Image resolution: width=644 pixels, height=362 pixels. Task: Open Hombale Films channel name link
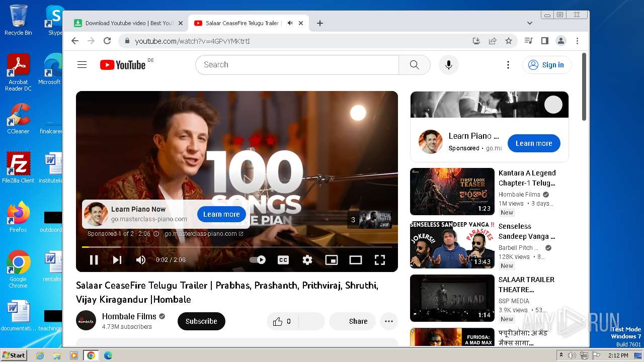(129, 316)
